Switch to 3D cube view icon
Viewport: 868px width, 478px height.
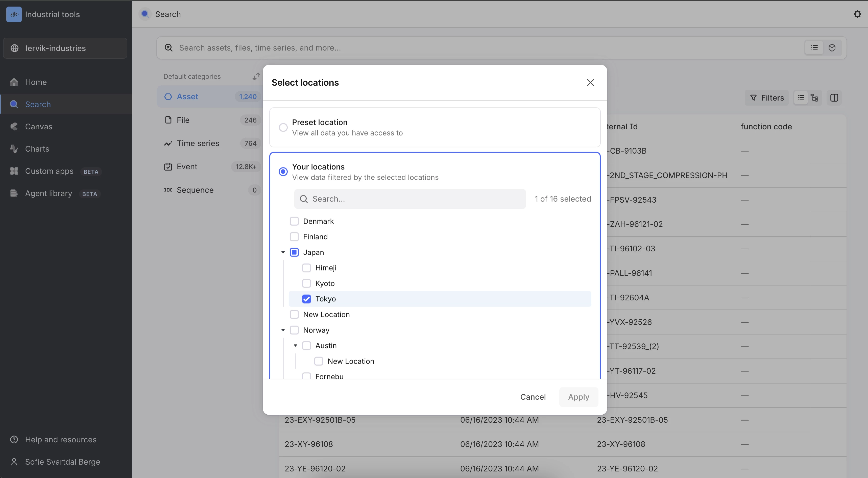coord(832,48)
